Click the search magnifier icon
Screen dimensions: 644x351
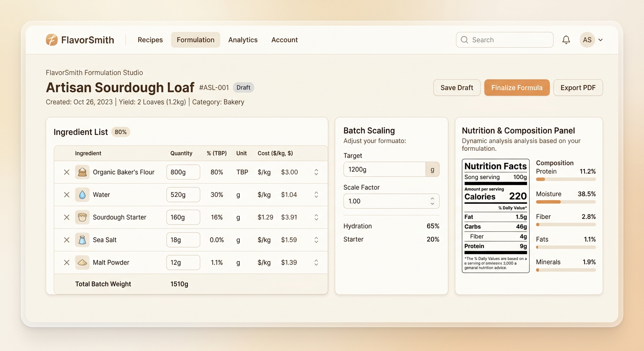point(464,40)
